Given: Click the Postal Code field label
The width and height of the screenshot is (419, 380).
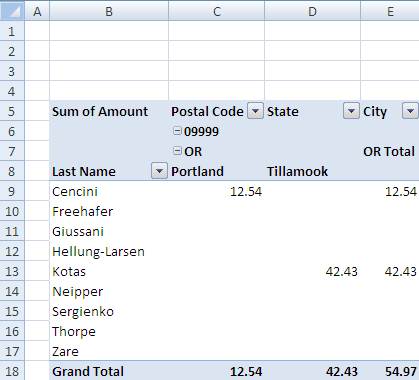Looking at the screenshot, I should tap(207, 111).
